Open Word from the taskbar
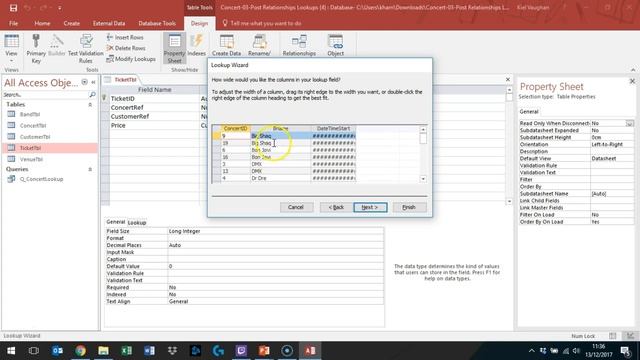640x360 pixels. coord(149,351)
